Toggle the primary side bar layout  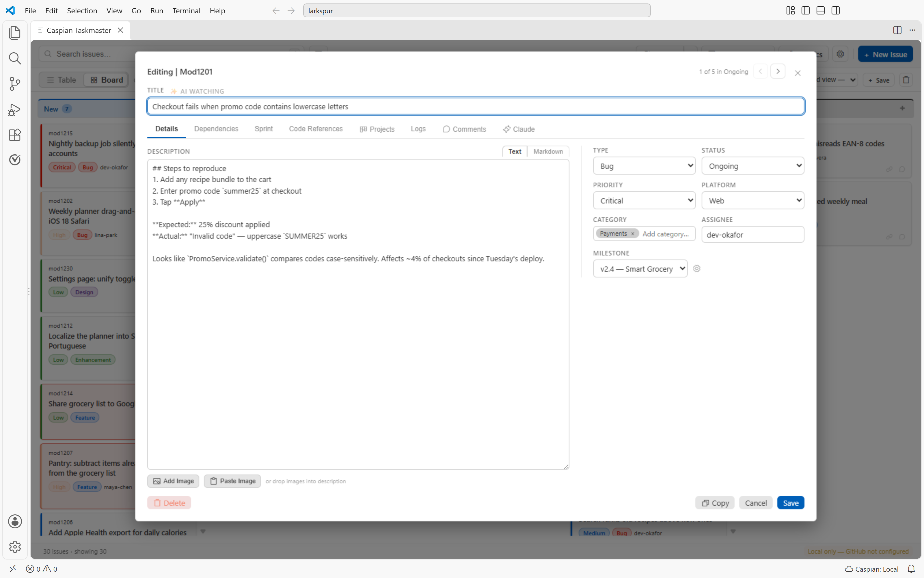point(806,11)
